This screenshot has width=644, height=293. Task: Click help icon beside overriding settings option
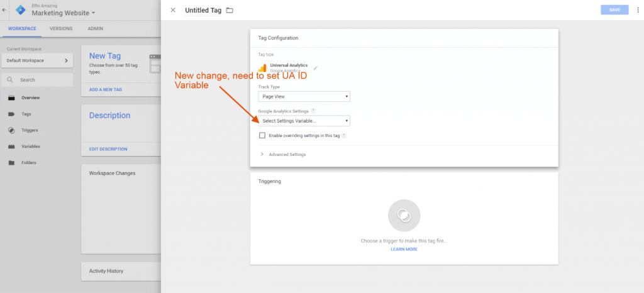(344, 136)
